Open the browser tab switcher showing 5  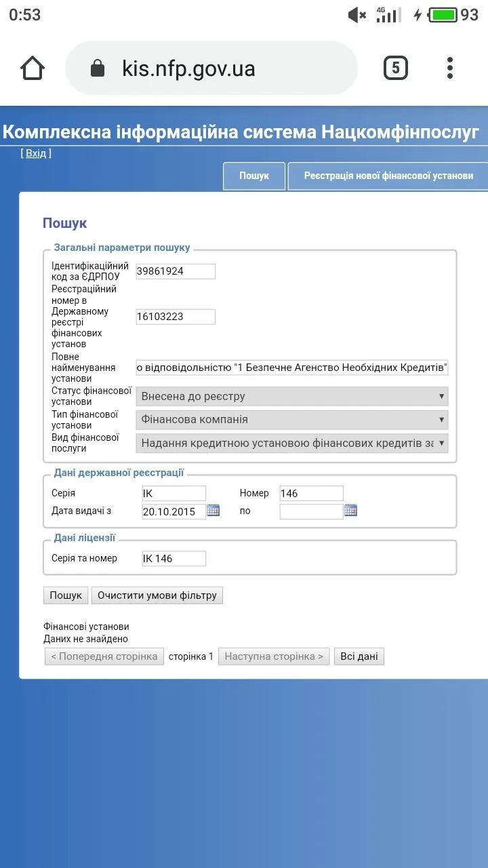tap(396, 68)
